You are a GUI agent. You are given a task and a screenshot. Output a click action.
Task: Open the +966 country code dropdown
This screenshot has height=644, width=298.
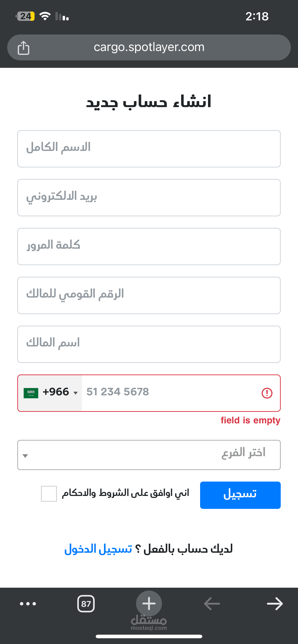pyautogui.click(x=60, y=392)
